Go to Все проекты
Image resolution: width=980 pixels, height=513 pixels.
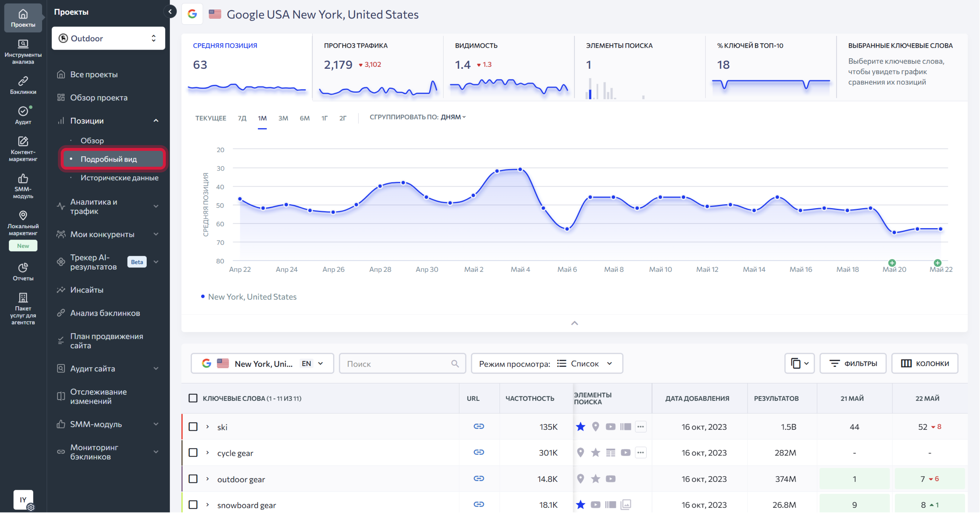click(x=94, y=74)
